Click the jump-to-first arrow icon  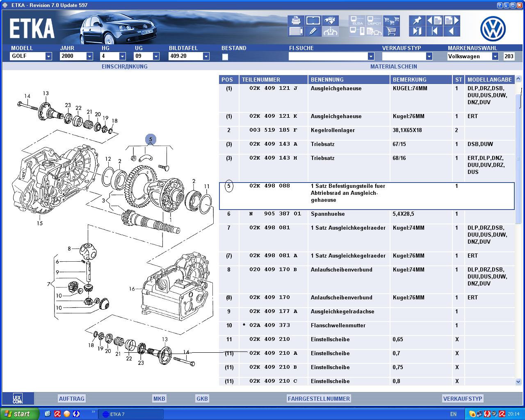[x=434, y=31]
